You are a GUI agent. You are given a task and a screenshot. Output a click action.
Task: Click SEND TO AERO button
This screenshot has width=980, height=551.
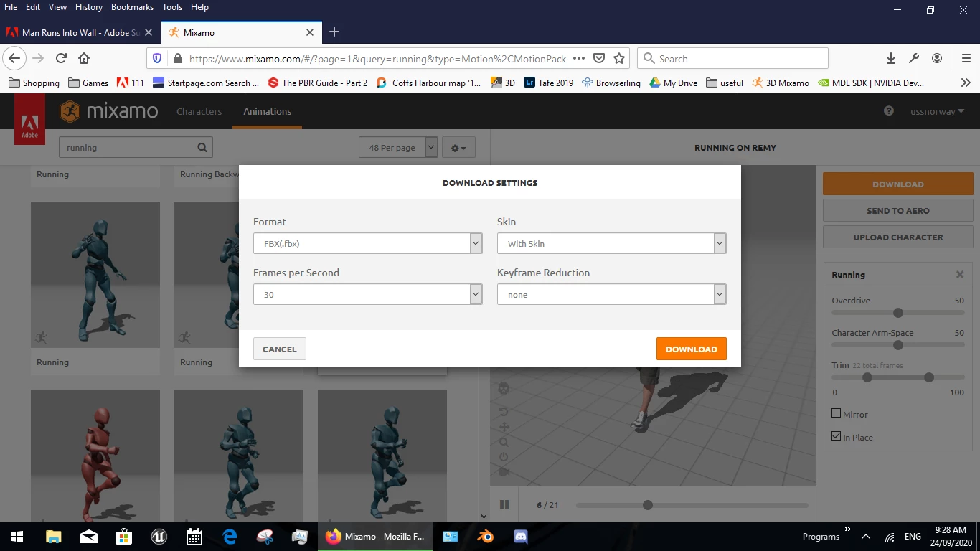click(898, 210)
